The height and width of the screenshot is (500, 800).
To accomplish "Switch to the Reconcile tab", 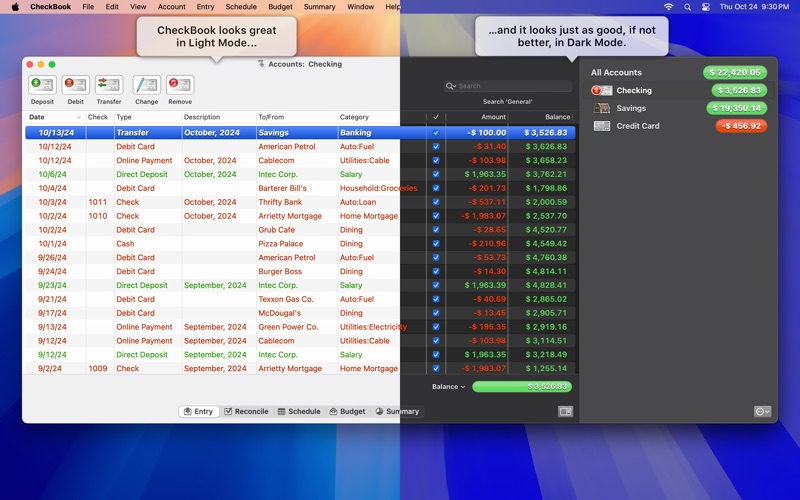I will pyautogui.click(x=246, y=411).
